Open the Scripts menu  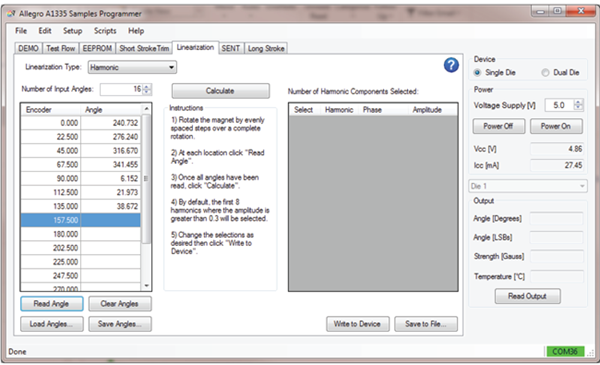coord(105,31)
